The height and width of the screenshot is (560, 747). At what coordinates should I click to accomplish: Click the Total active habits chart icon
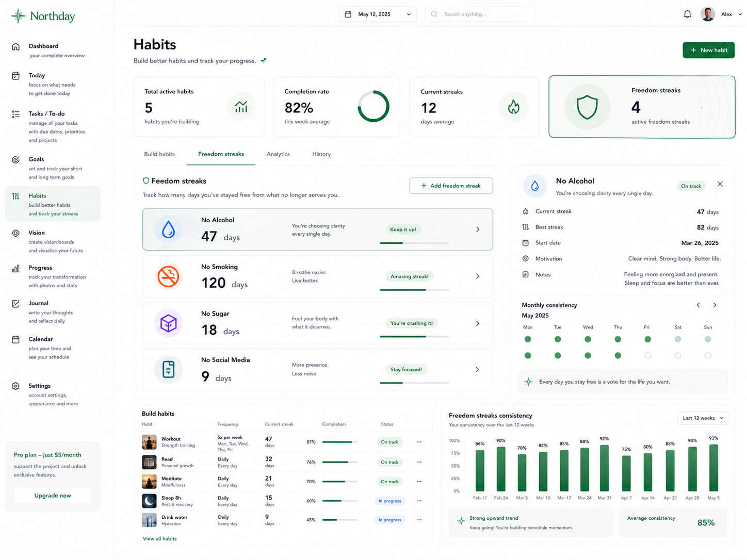(241, 107)
